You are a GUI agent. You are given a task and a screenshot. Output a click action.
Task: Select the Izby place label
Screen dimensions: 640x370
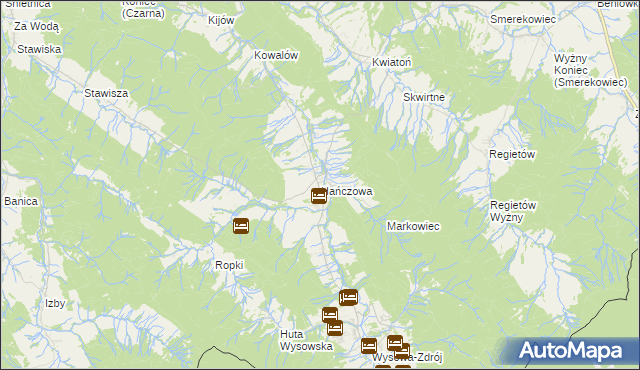[55, 304]
